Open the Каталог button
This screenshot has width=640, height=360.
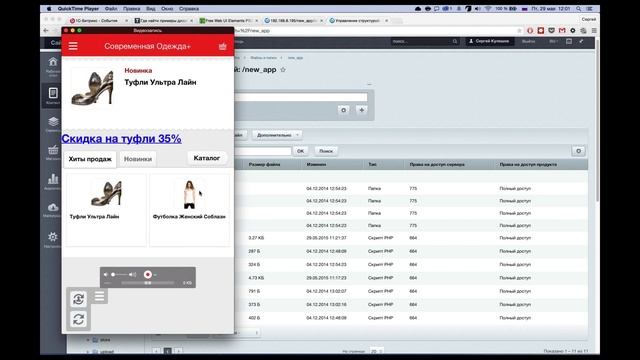click(x=207, y=158)
